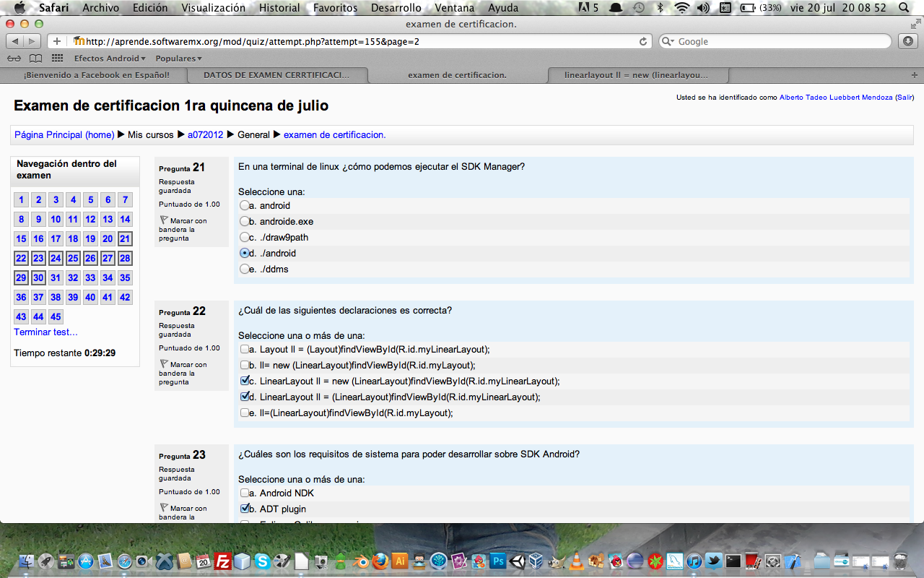Uncheck option b. ADT plugin
Viewport: 924px width, 578px height.
244,509
